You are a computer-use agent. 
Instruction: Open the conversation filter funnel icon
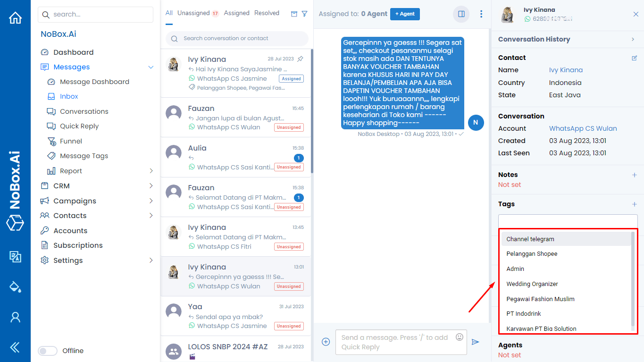click(x=304, y=14)
